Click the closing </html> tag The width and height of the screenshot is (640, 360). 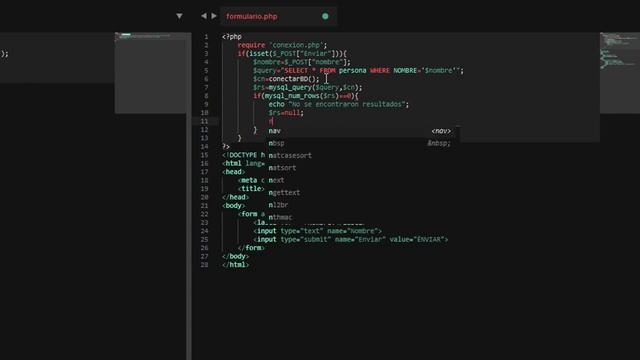[236, 265]
